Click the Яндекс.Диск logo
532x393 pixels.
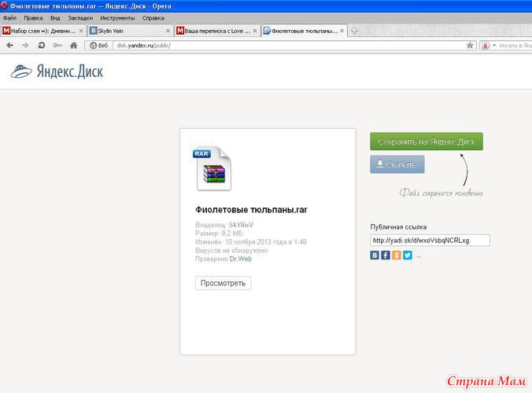pyautogui.click(x=57, y=72)
